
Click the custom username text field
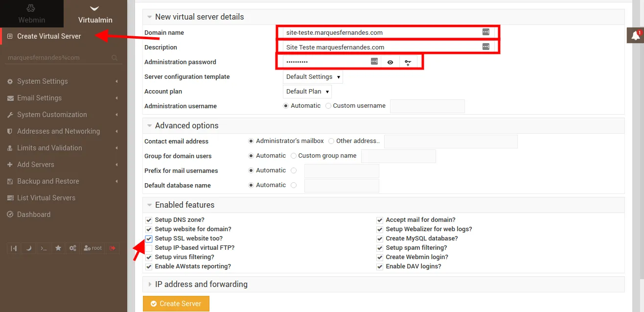click(x=427, y=106)
